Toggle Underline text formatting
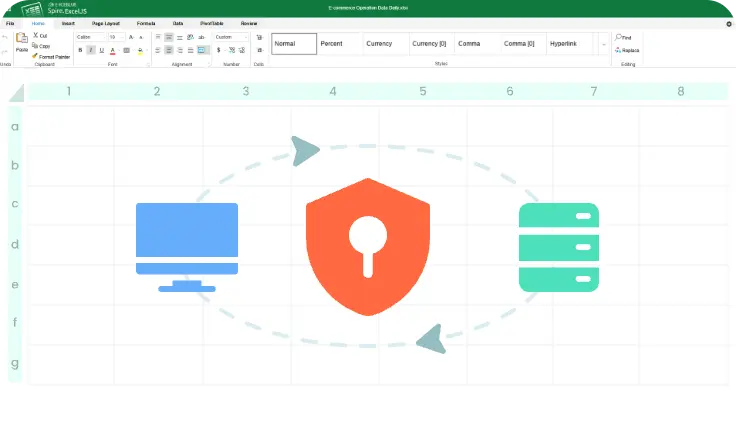Viewport: 736px width, 424px height. [101, 50]
